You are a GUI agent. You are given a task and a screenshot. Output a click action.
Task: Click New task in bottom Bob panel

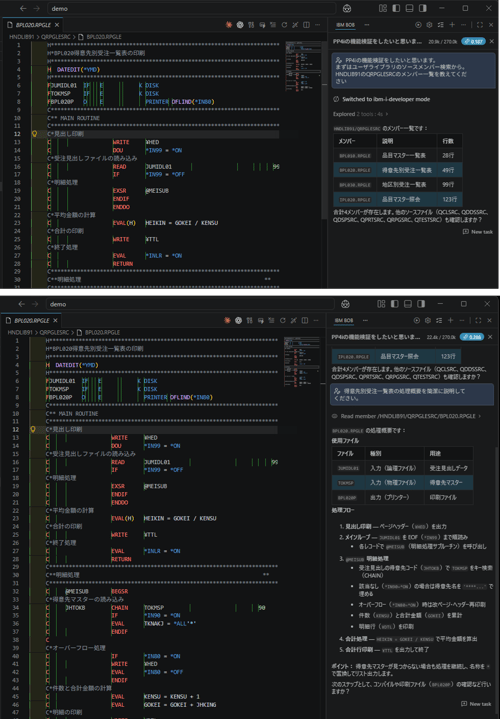[x=476, y=703]
